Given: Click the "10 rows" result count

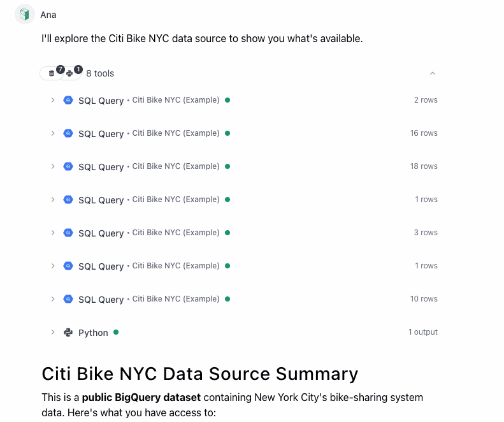Looking at the screenshot, I should tap(424, 299).
